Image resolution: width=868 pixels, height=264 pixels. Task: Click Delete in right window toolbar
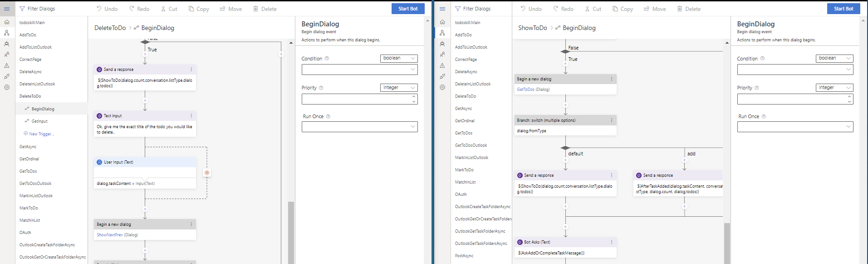pos(689,9)
